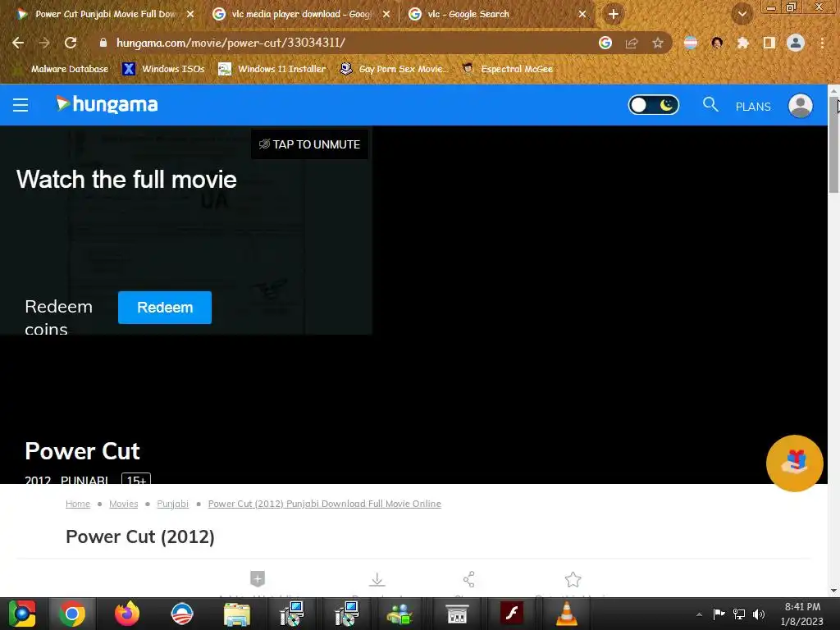Open Firefox from the taskbar

coord(127,614)
